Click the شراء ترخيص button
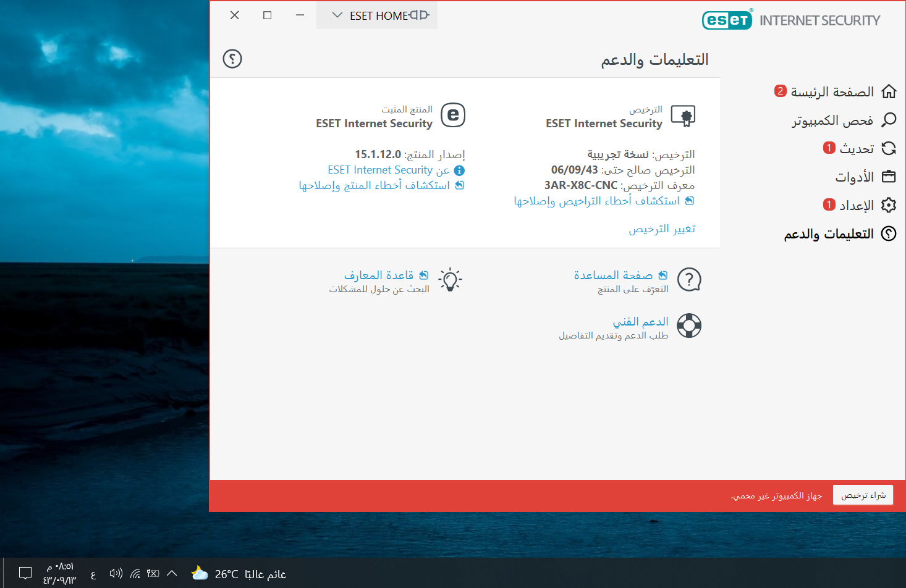The width and height of the screenshot is (906, 588). (863, 495)
